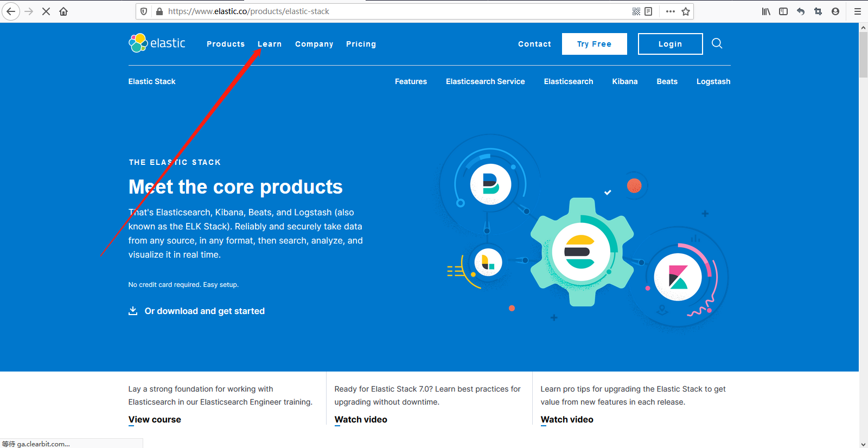
Task: Stop page loading with the X button
Action: tap(46, 11)
